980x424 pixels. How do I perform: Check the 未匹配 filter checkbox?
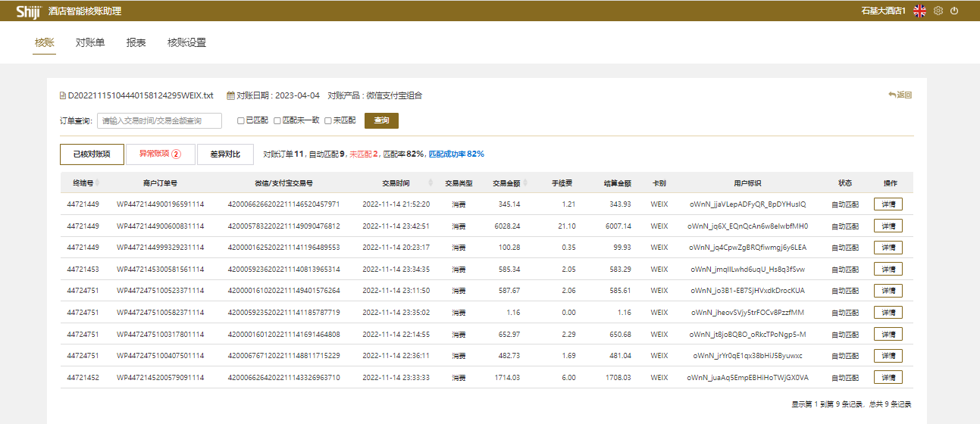[328, 120]
